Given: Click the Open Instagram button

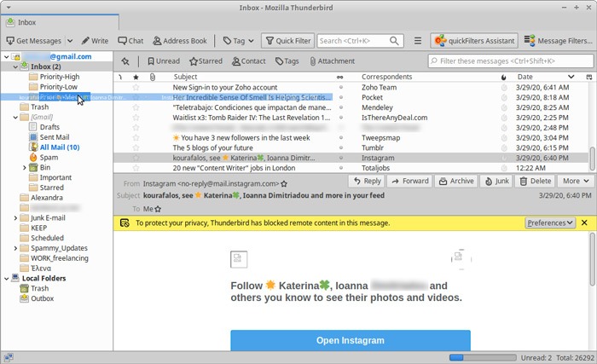Looking at the screenshot, I should tap(351, 340).
